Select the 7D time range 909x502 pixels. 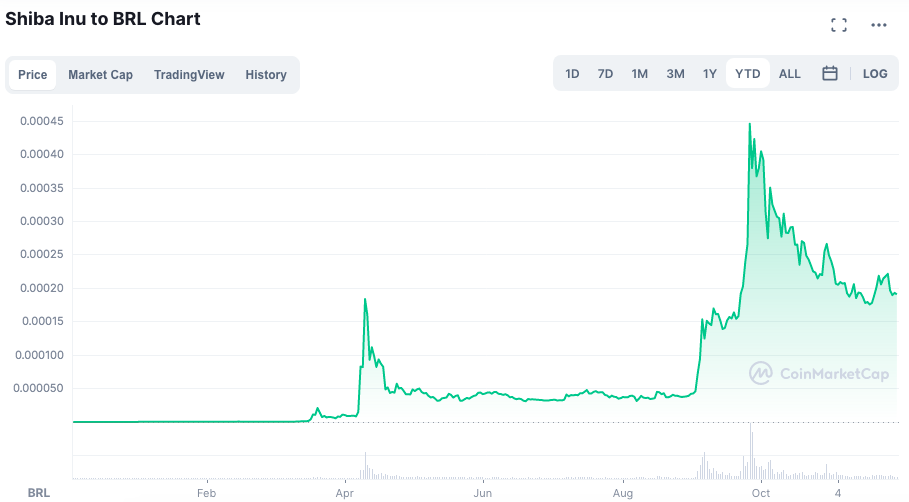point(605,74)
